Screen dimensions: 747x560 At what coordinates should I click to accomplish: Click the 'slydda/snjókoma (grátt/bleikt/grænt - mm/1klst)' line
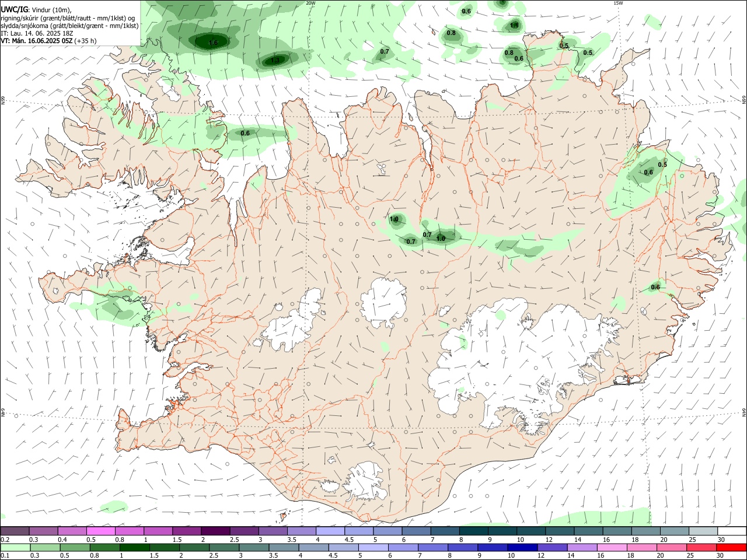[x=69, y=25]
